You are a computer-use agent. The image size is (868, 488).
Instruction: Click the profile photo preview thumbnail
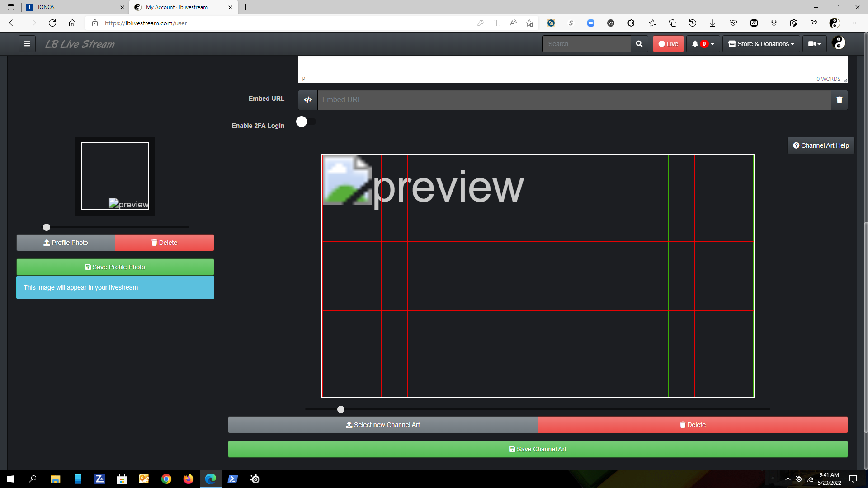point(115,176)
